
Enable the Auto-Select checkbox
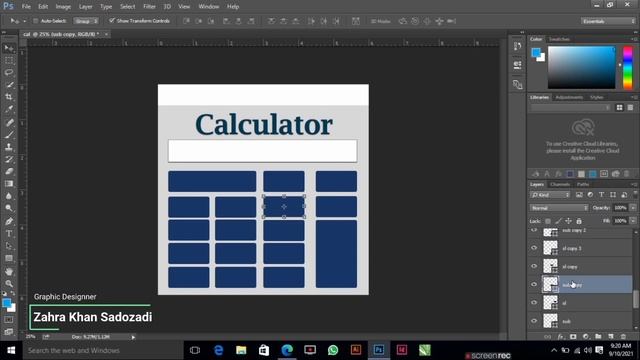(x=36, y=21)
